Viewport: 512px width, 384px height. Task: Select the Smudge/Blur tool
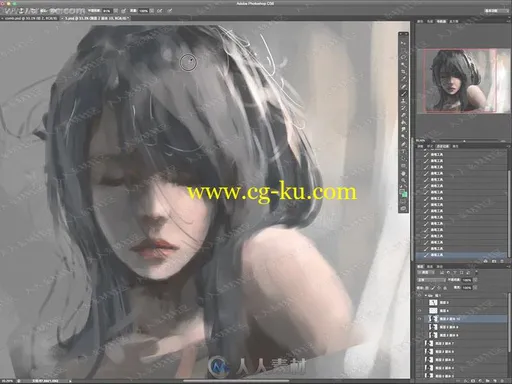click(x=403, y=130)
